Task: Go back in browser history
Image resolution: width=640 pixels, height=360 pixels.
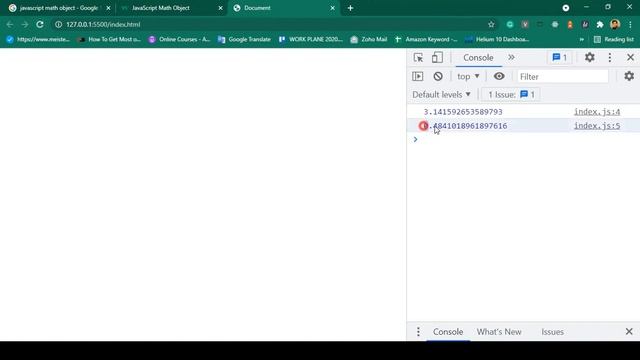Action: (x=10, y=24)
